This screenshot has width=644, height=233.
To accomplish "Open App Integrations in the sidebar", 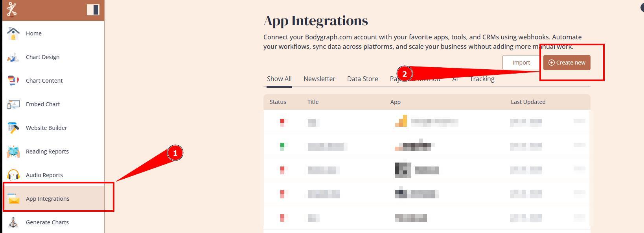I will (48, 199).
